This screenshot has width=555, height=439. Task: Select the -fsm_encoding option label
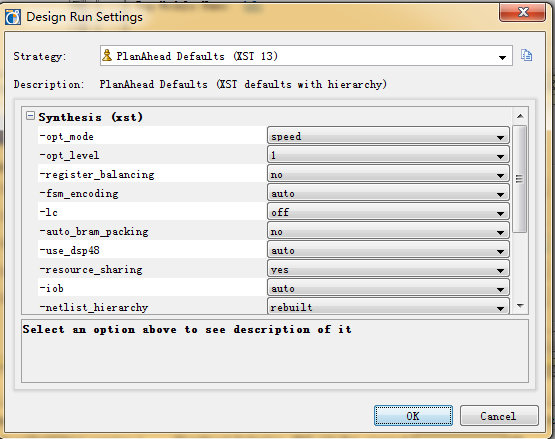point(79,194)
